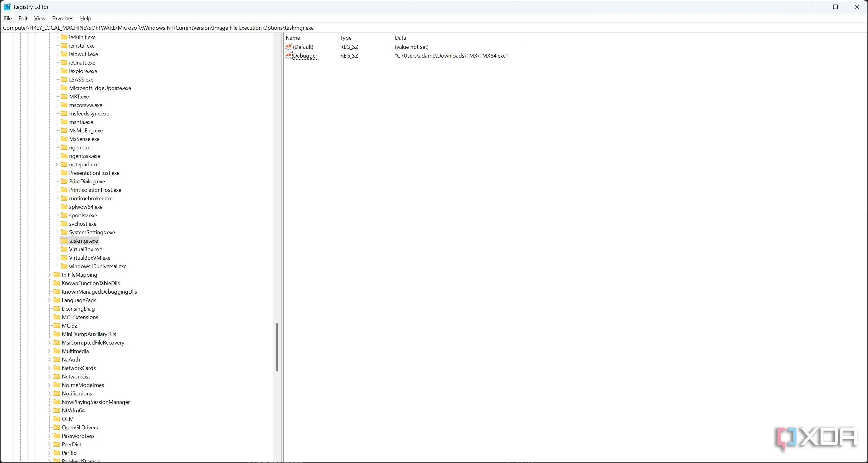Select the VirtualBoxVM.exe key
Image resolution: width=868 pixels, height=463 pixels.
90,258
